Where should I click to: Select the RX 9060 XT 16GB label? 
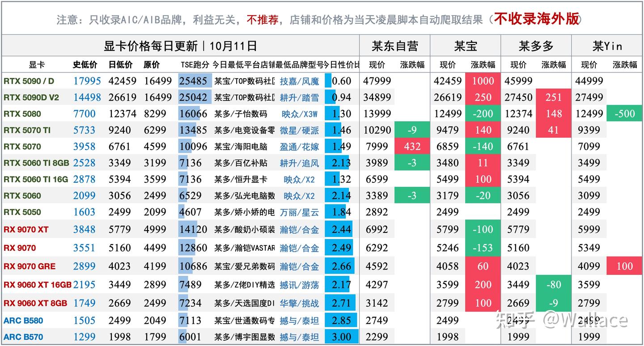tap(38, 285)
